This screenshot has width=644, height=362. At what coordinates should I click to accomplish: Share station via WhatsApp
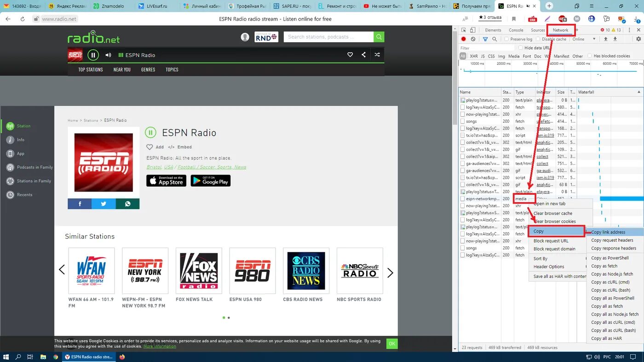pyautogui.click(x=127, y=204)
